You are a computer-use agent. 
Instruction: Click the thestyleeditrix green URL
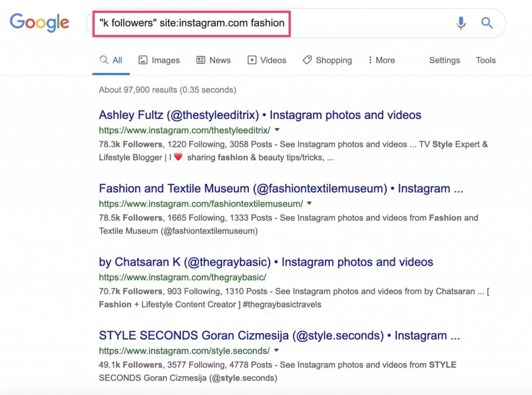click(x=184, y=130)
